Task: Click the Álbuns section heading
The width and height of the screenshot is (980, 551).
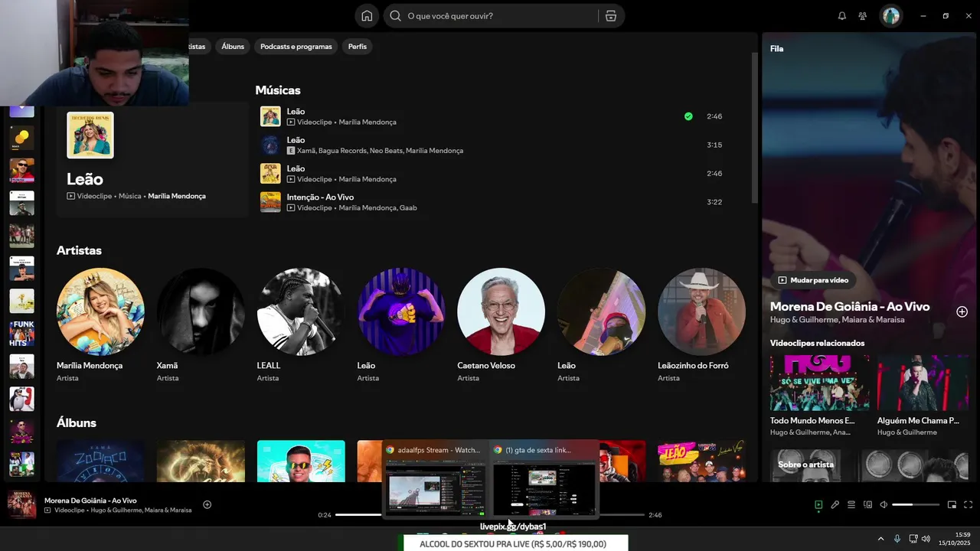Action: [77, 422]
